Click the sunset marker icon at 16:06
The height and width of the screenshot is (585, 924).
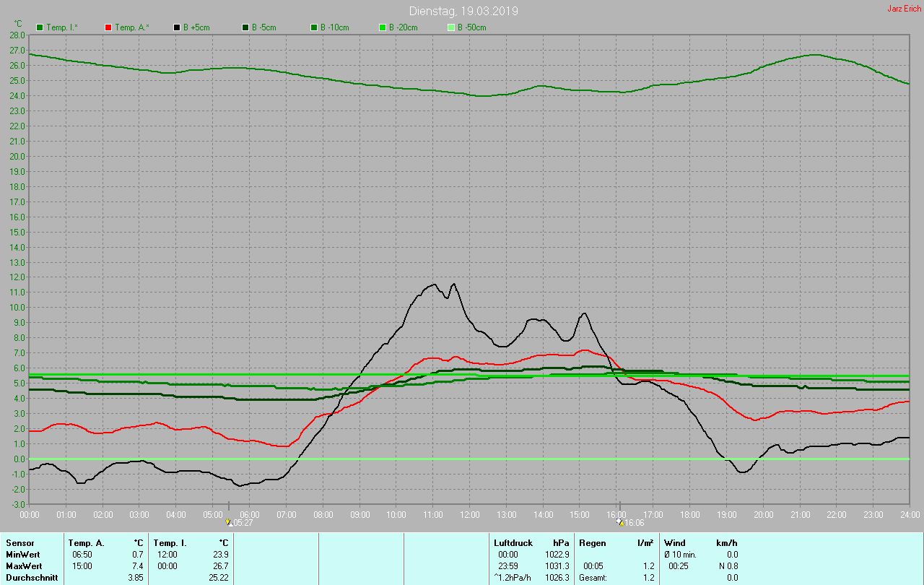(620, 522)
